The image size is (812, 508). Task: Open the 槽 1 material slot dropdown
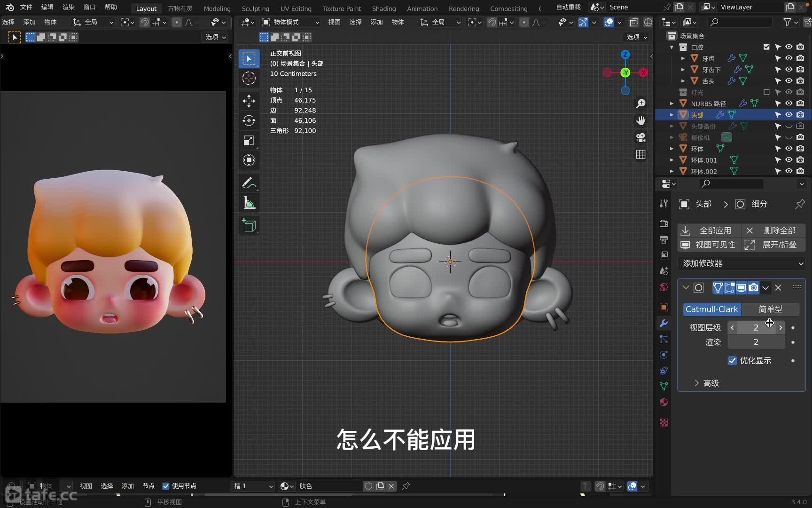254,486
